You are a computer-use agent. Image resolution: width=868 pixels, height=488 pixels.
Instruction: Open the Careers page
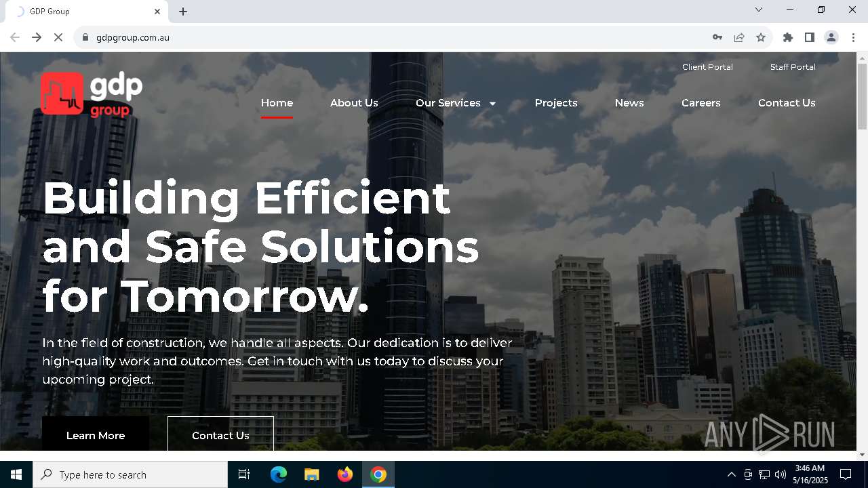[x=701, y=103]
